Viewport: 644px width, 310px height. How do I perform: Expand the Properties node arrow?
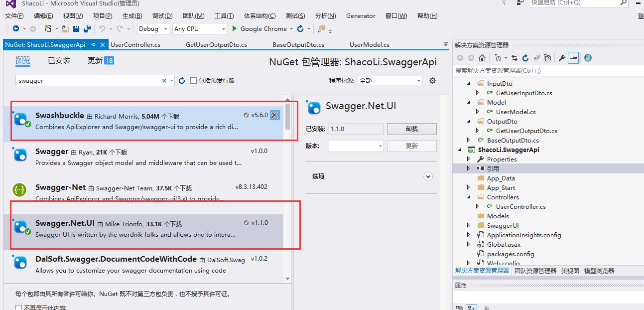(469, 159)
